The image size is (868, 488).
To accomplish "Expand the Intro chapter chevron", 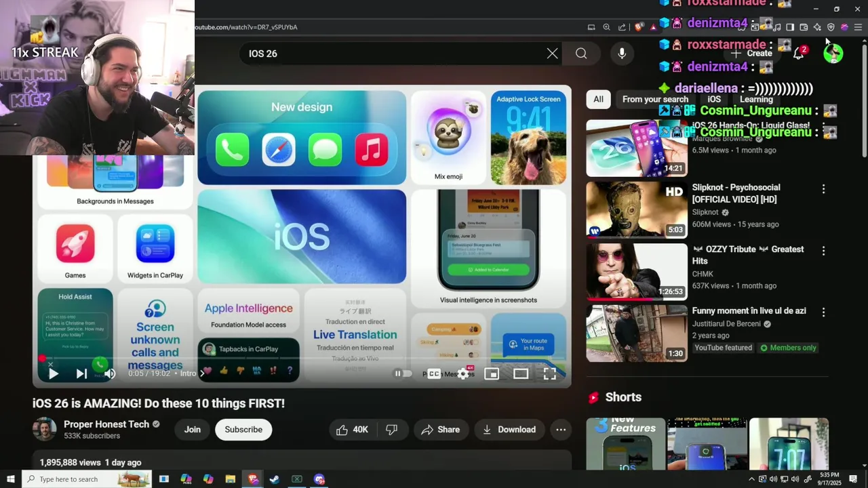I will pyautogui.click(x=201, y=373).
